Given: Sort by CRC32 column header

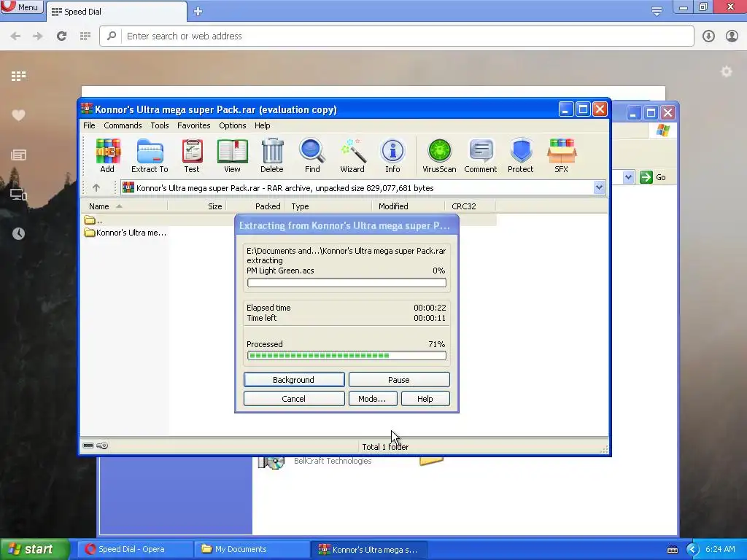Looking at the screenshot, I should coord(471,206).
